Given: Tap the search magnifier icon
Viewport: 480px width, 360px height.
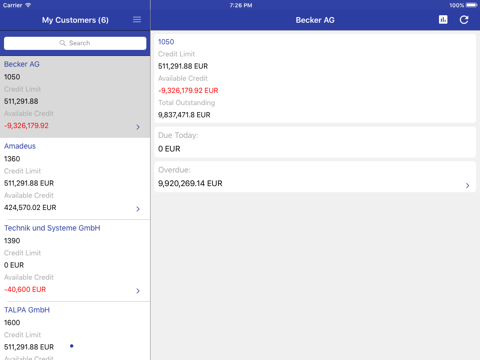Looking at the screenshot, I should point(62,43).
